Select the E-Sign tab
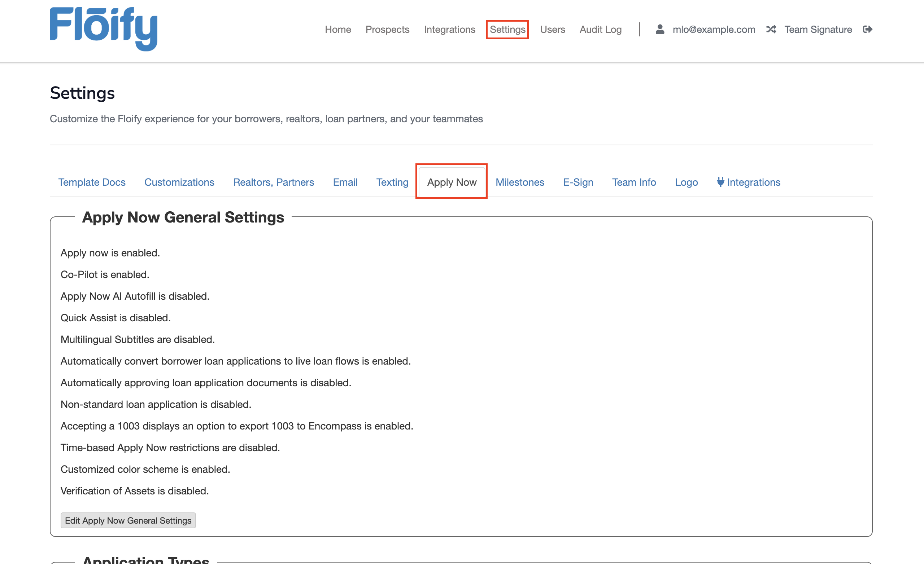The width and height of the screenshot is (924, 564). coord(578,182)
